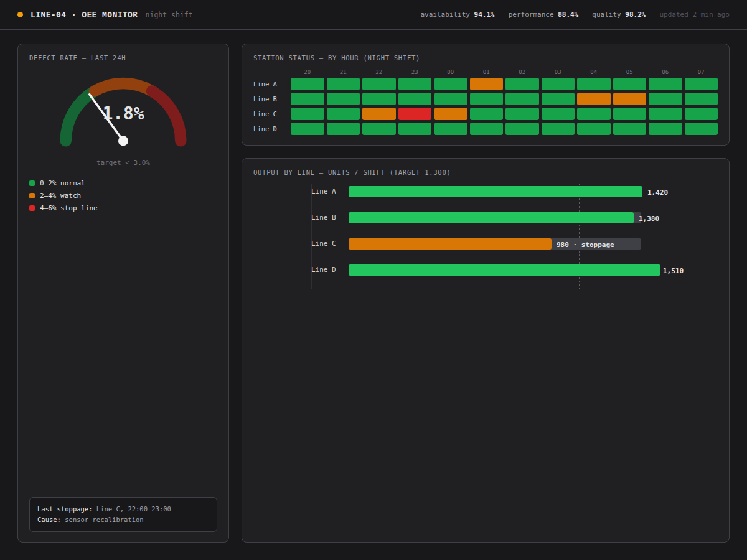Screen dimensions: 747x560
Task: Click the red "4–6% stop line" legend swatch
Action: (32, 208)
